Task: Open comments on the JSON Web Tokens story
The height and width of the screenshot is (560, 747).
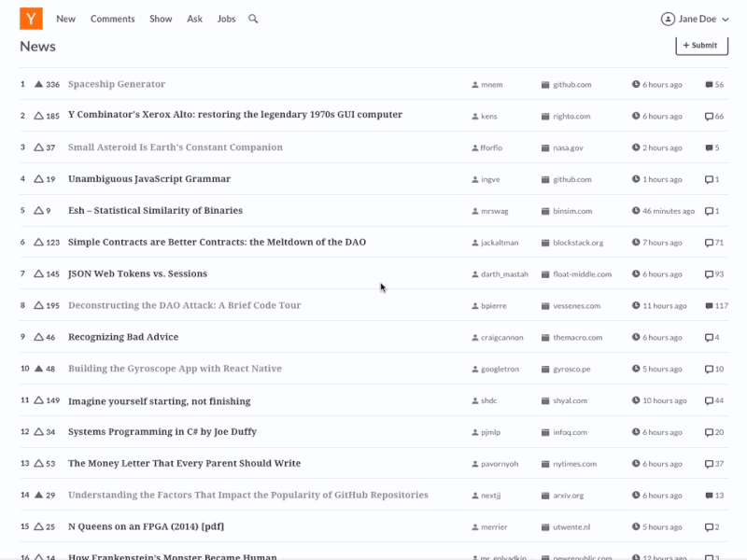Action: coord(708,273)
